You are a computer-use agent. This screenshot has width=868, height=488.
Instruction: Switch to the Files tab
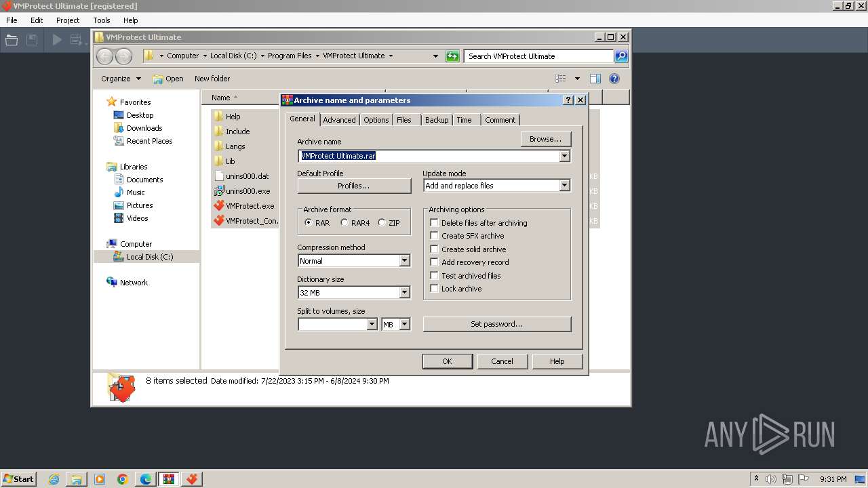(x=404, y=120)
